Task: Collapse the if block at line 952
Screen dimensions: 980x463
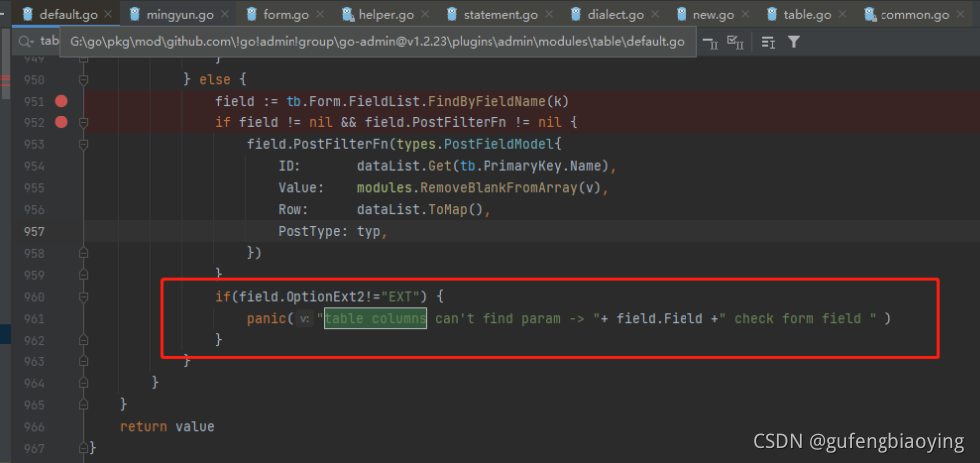Action: coord(84,122)
